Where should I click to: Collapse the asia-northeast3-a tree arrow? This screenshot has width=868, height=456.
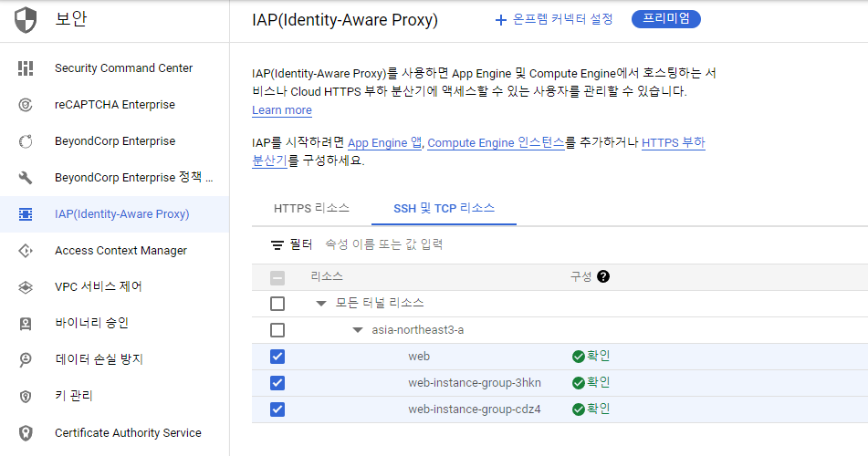pyautogui.click(x=358, y=330)
